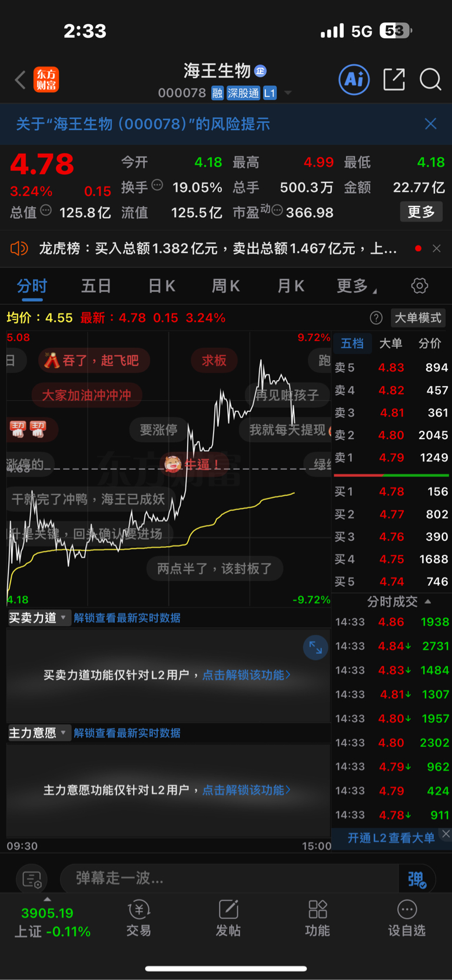Expand chart to fullscreen icon
This screenshot has height=980, width=452.
point(315,647)
